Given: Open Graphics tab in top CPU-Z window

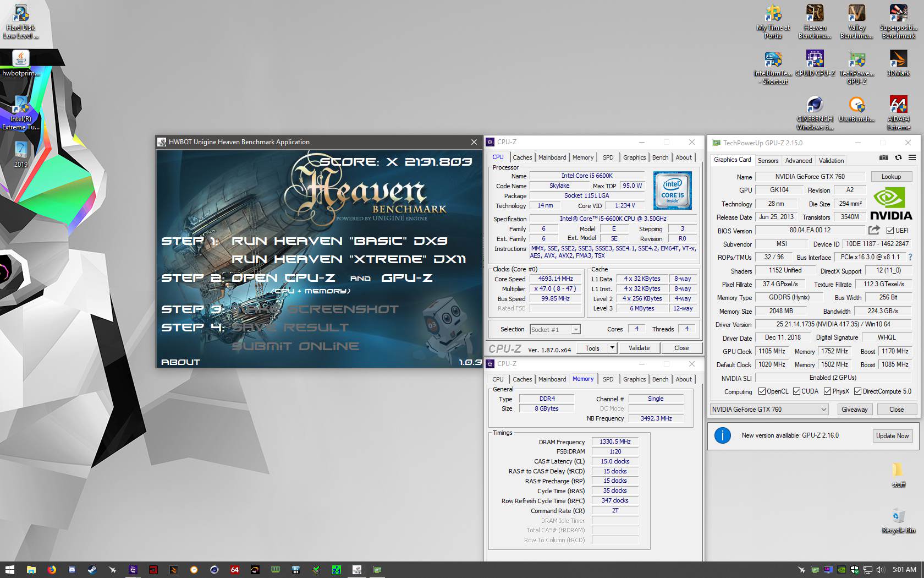Looking at the screenshot, I should point(634,157).
